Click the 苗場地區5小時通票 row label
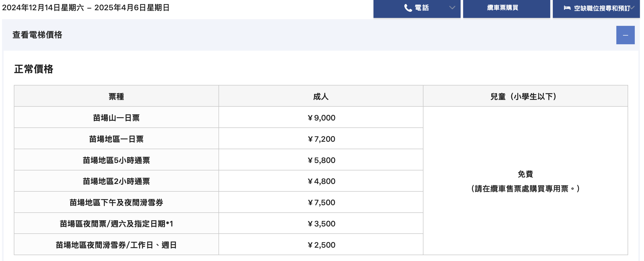The height and width of the screenshot is (261, 644). coord(116,160)
